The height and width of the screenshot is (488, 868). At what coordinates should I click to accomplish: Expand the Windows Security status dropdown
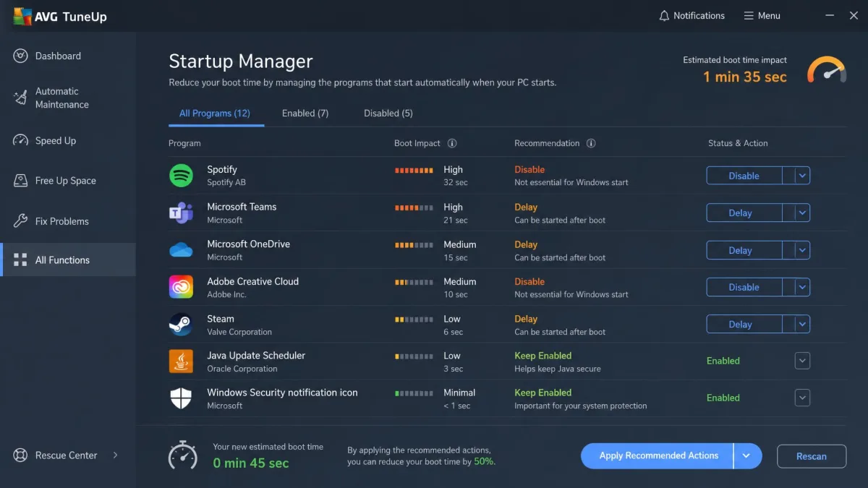pos(802,398)
